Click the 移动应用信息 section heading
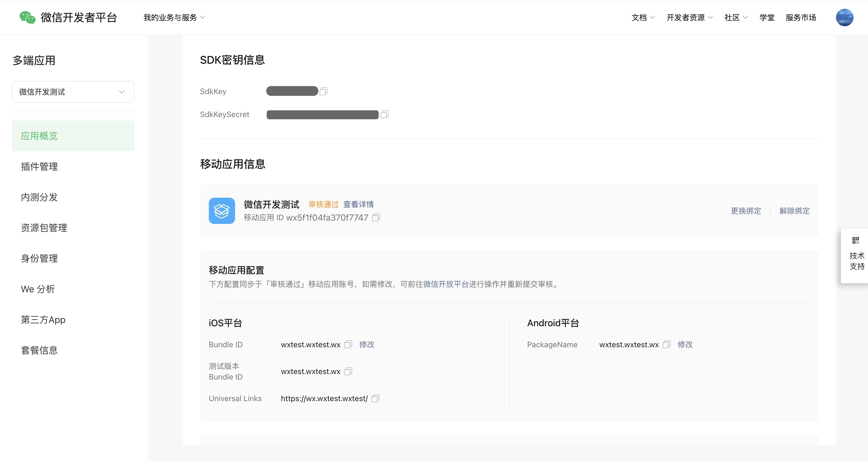The height and width of the screenshot is (461, 868). (233, 164)
